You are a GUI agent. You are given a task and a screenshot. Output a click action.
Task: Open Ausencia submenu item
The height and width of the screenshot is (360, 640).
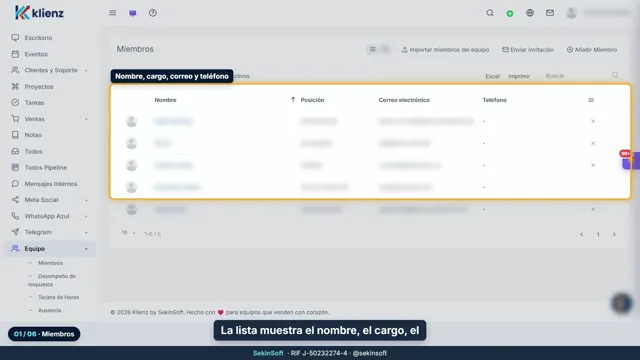tap(49, 310)
